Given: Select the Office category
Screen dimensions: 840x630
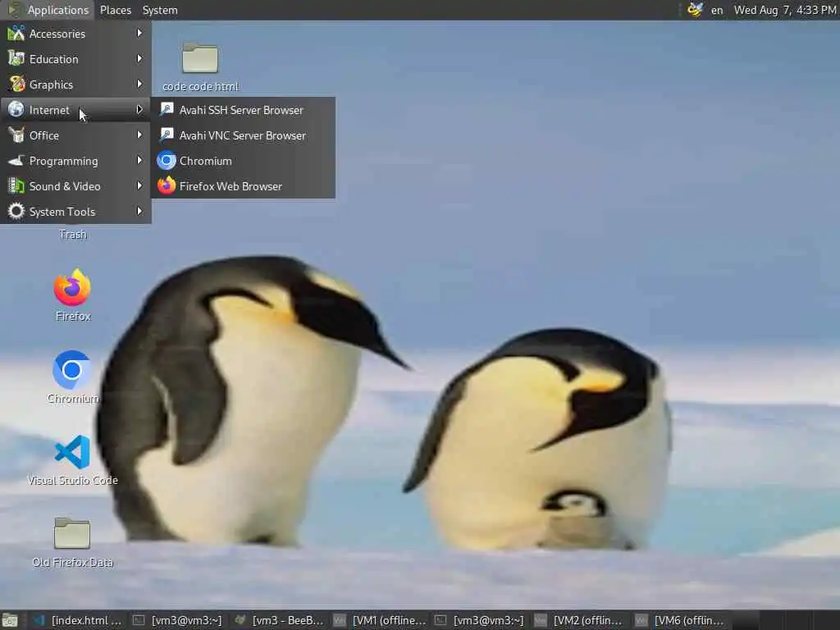Looking at the screenshot, I should coord(75,135).
